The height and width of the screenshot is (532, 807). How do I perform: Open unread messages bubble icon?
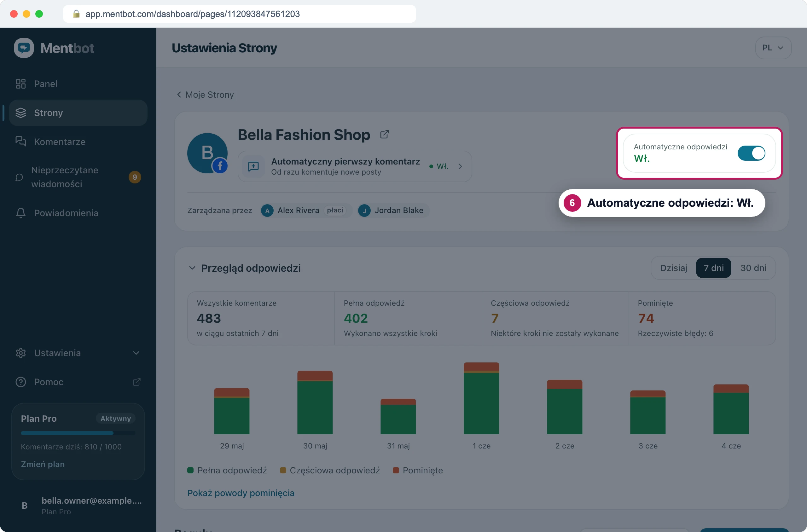[19, 177]
